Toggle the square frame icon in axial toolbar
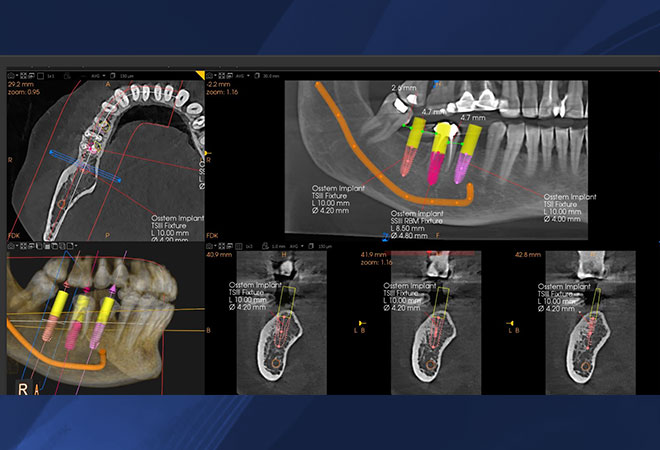Viewport: 660px width, 450px height. click(x=40, y=76)
